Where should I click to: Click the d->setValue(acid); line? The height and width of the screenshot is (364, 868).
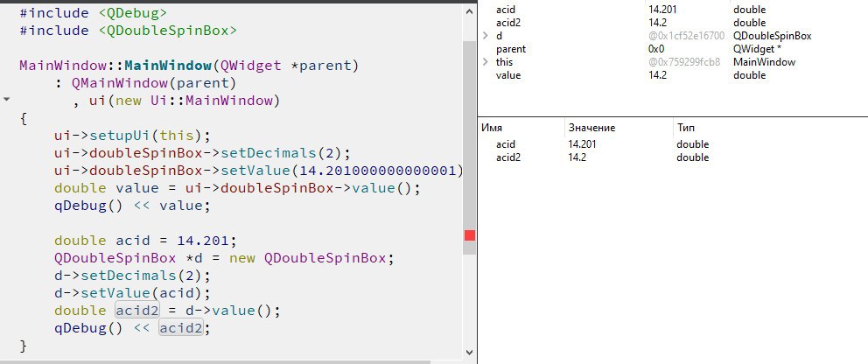(132, 293)
